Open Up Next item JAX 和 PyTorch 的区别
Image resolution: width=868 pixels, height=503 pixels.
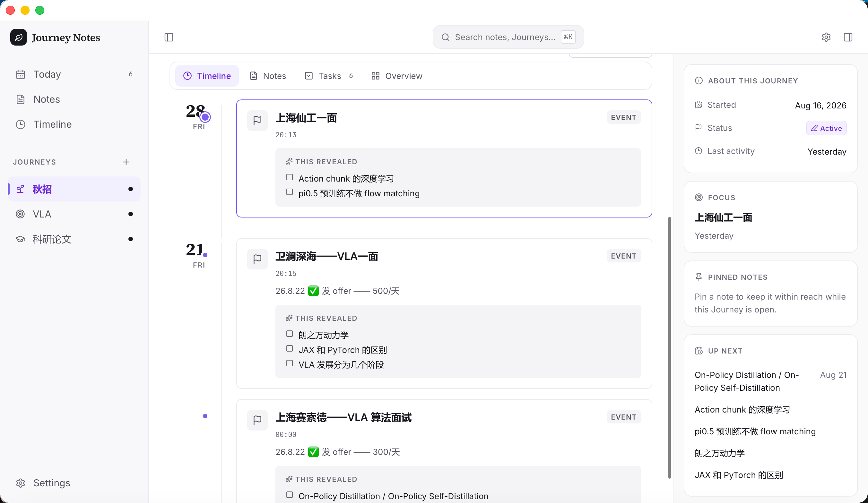pyautogui.click(x=739, y=475)
